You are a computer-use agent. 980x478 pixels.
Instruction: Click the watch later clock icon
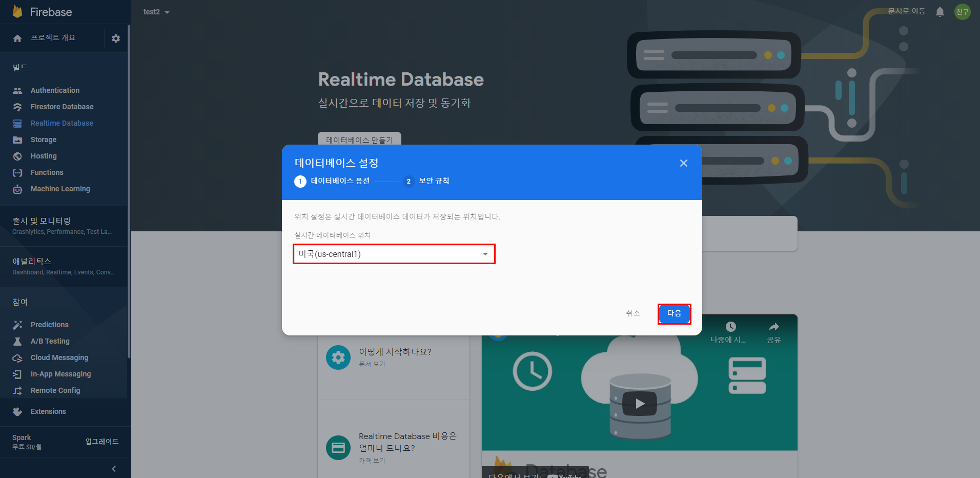point(731,327)
